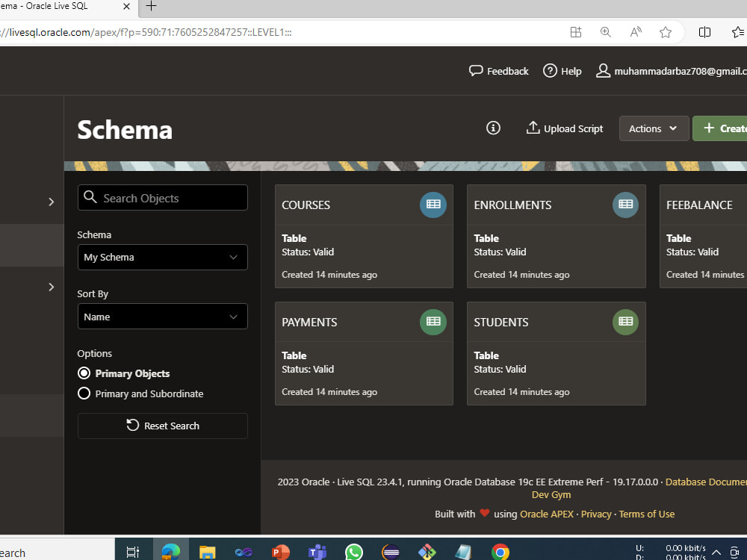Open Eclipse from the taskbar
The height and width of the screenshot is (560, 747).
(x=391, y=553)
